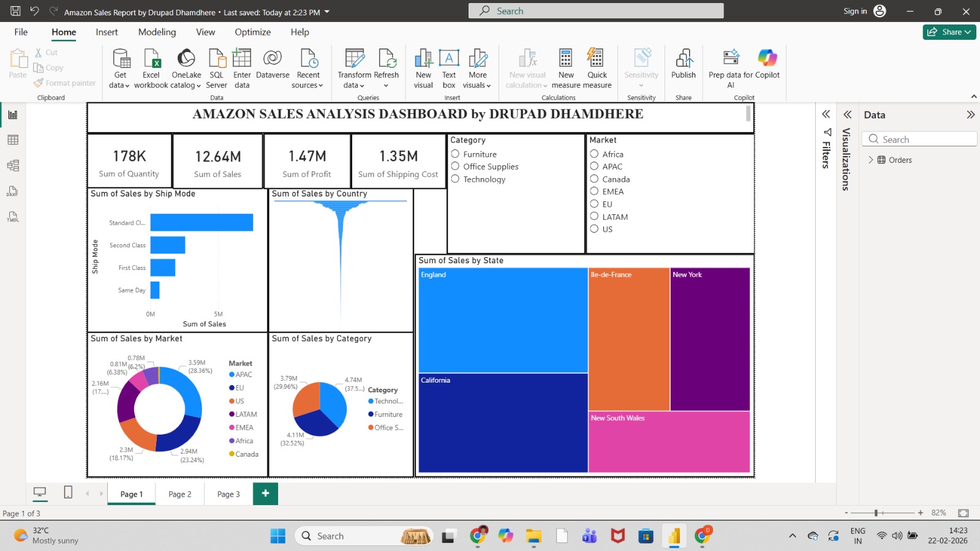
Task: Select the Technology category radio button
Action: (455, 179)
